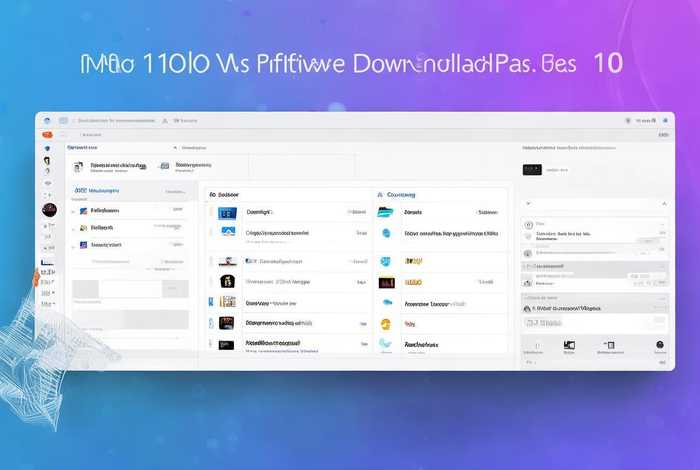Click the teal folder icon in the right list
Screen dimensions: 700x470
click(x=386, y=212)
